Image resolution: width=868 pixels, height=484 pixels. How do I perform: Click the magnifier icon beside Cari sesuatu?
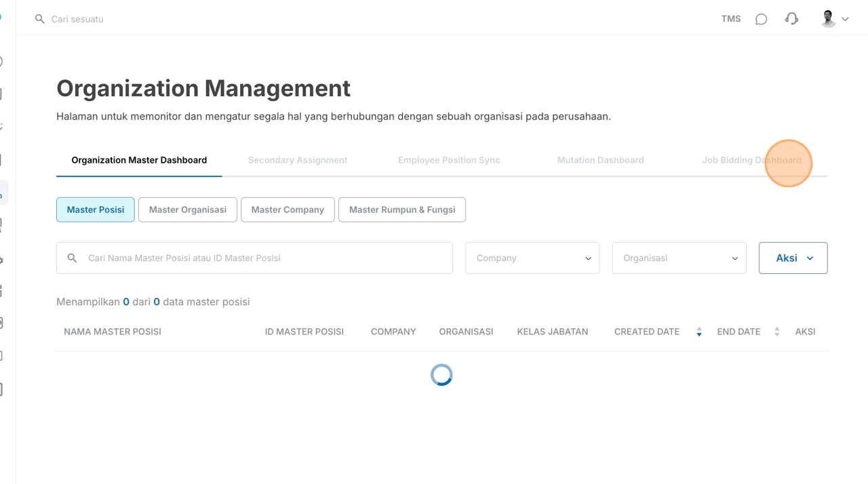[x=40, y=19]
